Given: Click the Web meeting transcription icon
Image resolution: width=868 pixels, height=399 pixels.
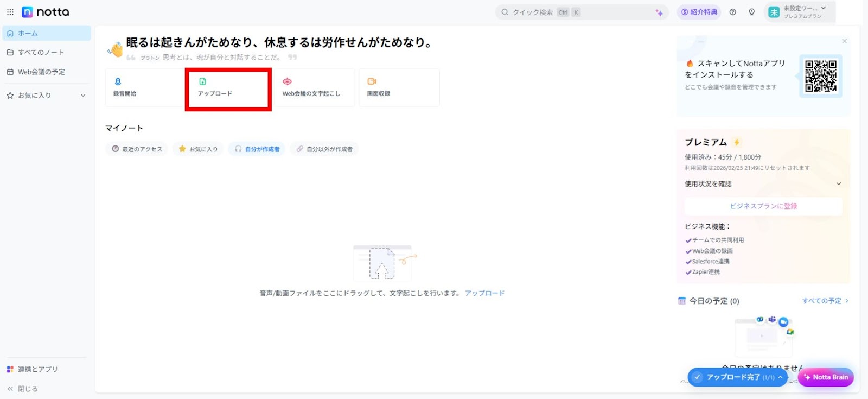Looking at the screenshot, I should 287,81.
